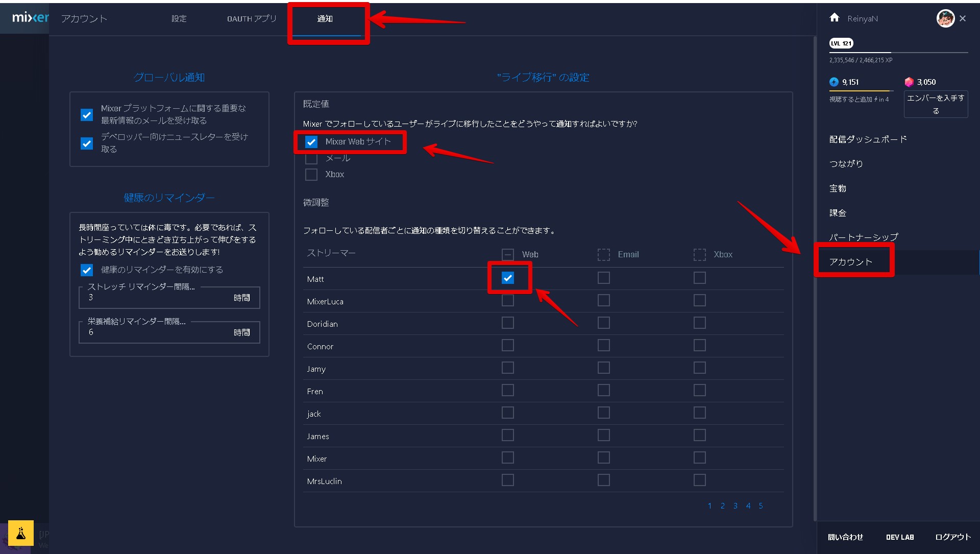Check Web notification for MixerLuca

pos(508,300)
